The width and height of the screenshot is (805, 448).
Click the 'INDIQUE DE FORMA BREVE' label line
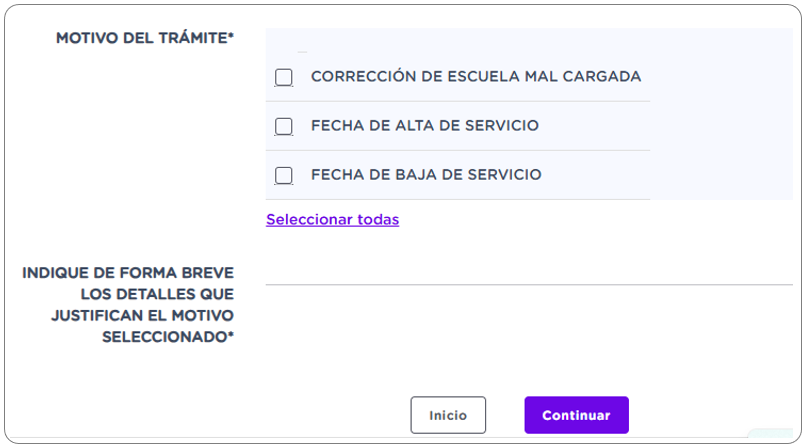pyautogui.click(x=128, y=272)
